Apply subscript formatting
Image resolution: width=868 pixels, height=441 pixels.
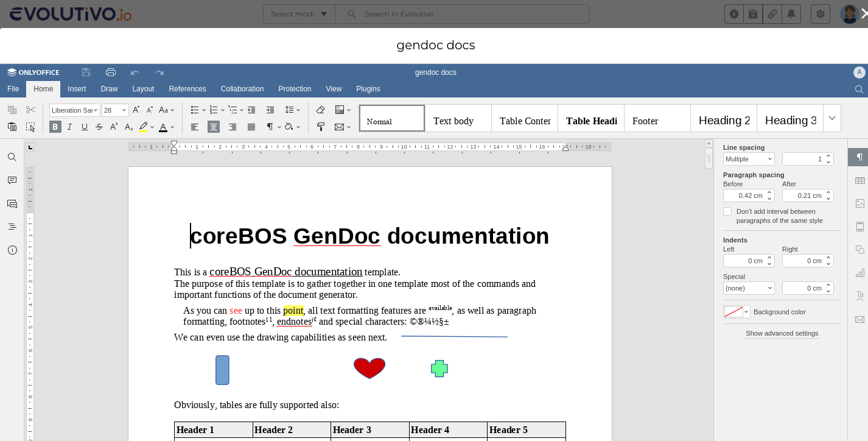[x=128, y=127]
